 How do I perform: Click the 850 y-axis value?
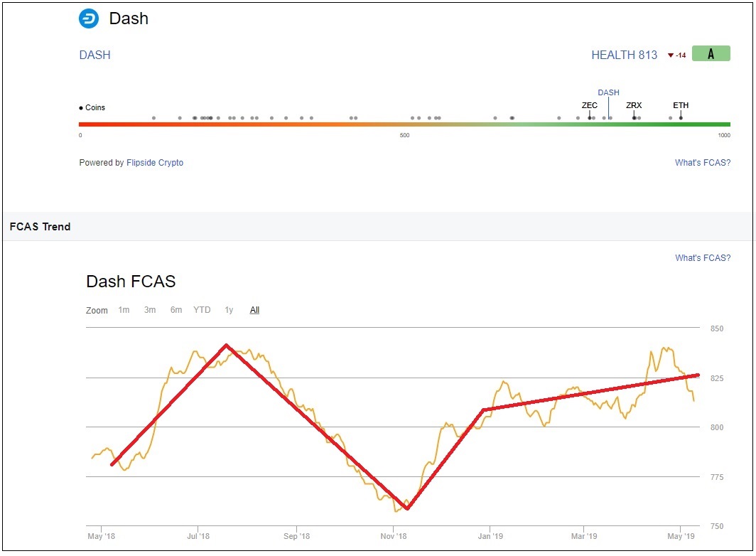(x=717, y=328)
